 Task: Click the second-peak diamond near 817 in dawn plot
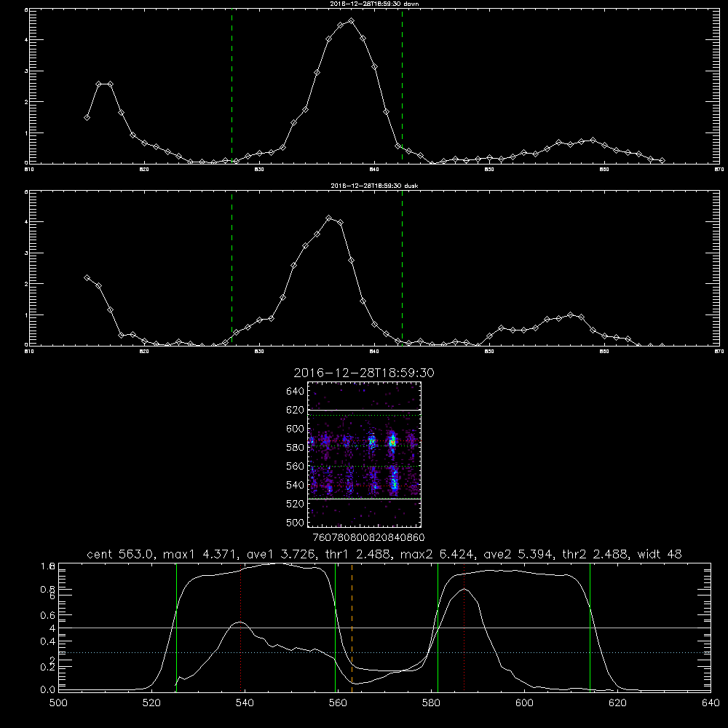tap(110, 84)
